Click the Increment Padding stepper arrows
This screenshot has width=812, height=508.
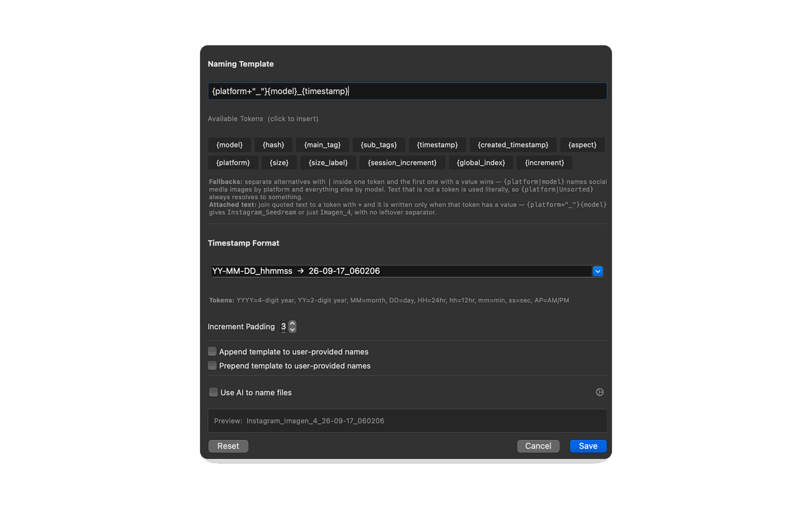(292, 326)
